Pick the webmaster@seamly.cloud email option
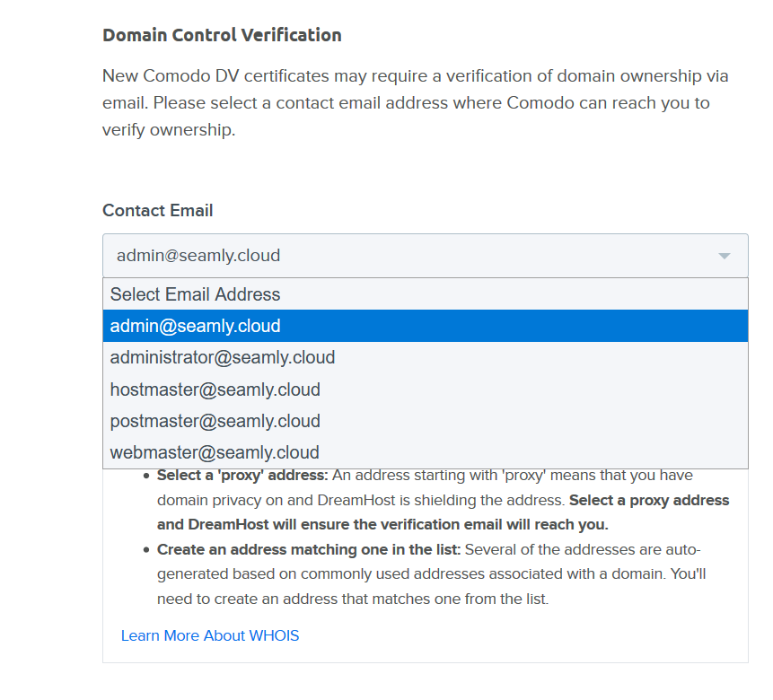The height and width of the screenshot is (700, 773). pyautogui.click(x=214, y=452)
